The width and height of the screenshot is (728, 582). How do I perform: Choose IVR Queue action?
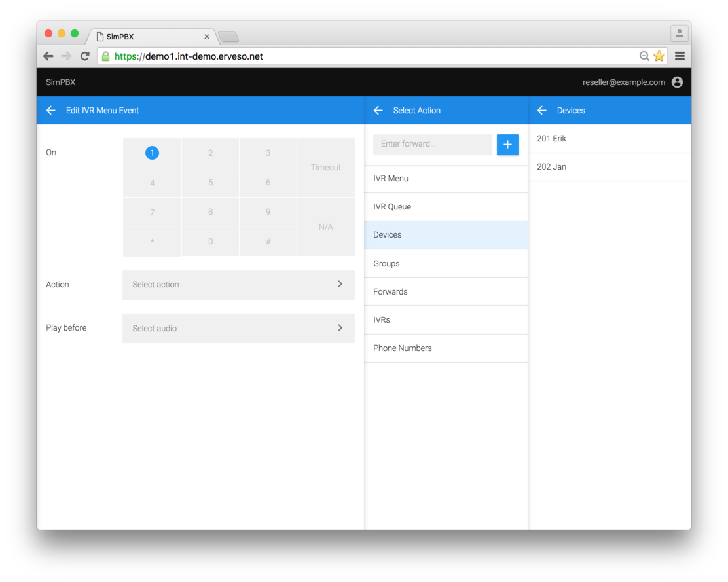446,207
